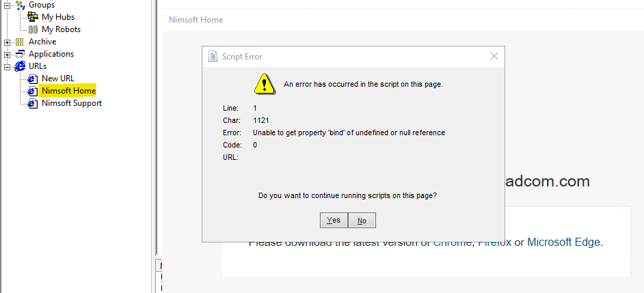Close the Script Error dialog

494,56
